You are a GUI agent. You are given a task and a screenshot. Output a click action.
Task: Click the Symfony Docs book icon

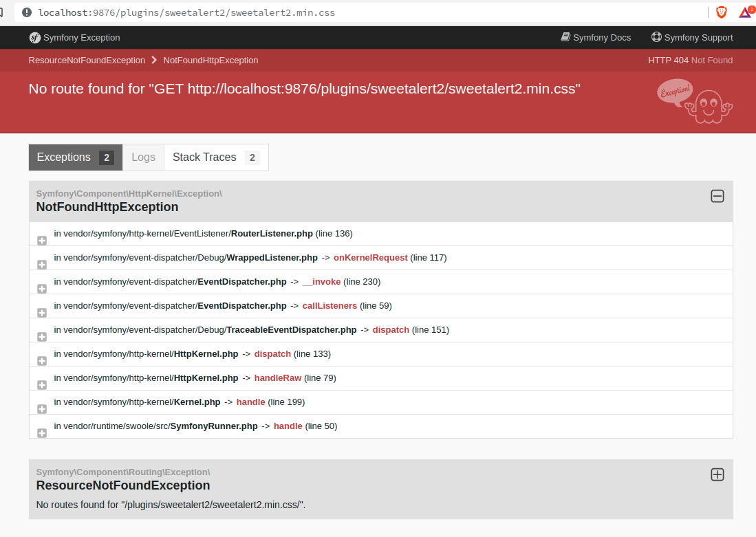click(x=565, y=37)
